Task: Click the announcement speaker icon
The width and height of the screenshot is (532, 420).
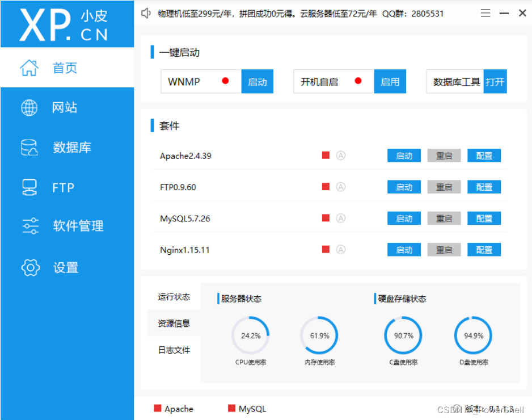Action: click(145, 13)
